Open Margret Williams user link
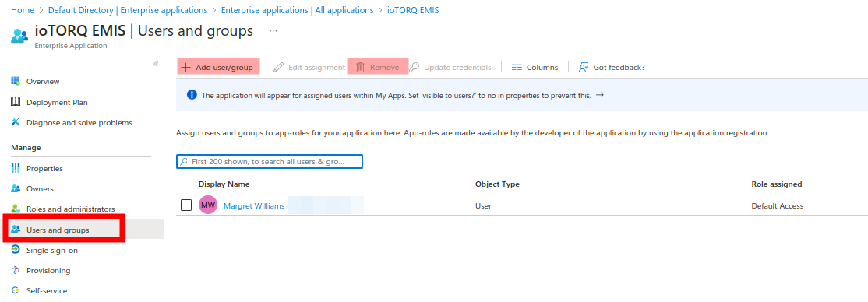 coord(256,205)
